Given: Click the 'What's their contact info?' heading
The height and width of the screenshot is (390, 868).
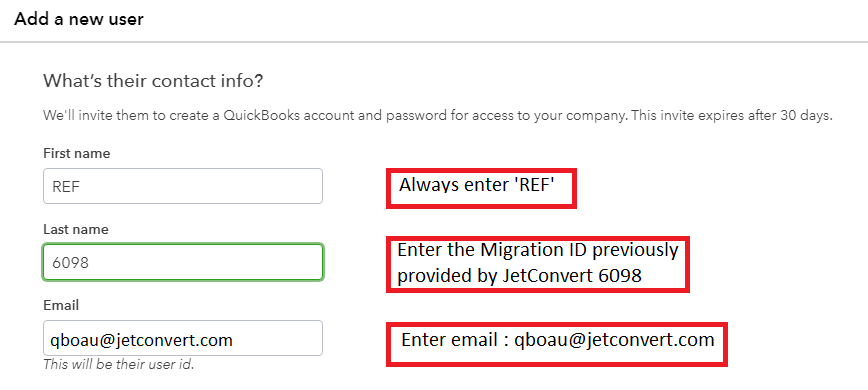Looking at the screenshot, I should pos(153,81).
